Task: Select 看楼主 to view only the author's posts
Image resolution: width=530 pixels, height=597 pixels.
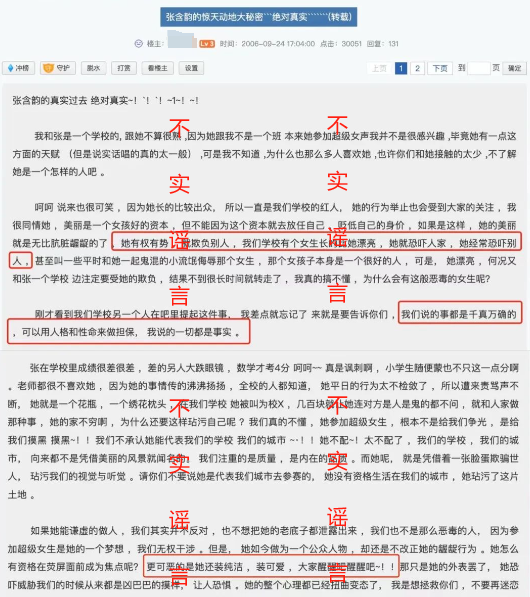Action: pyautogui.click(x=157, y=68)
